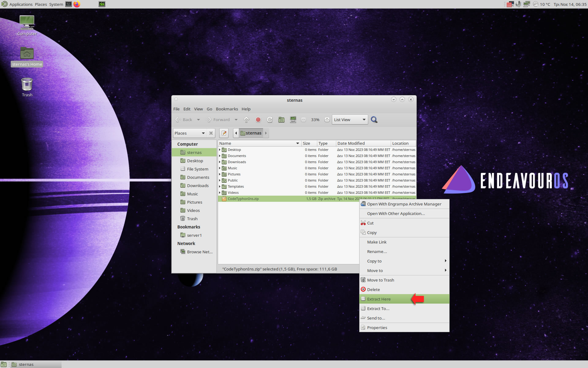588x368 pixels.
Task: Choose Delete from the context menu
Action: click(404, 289)
